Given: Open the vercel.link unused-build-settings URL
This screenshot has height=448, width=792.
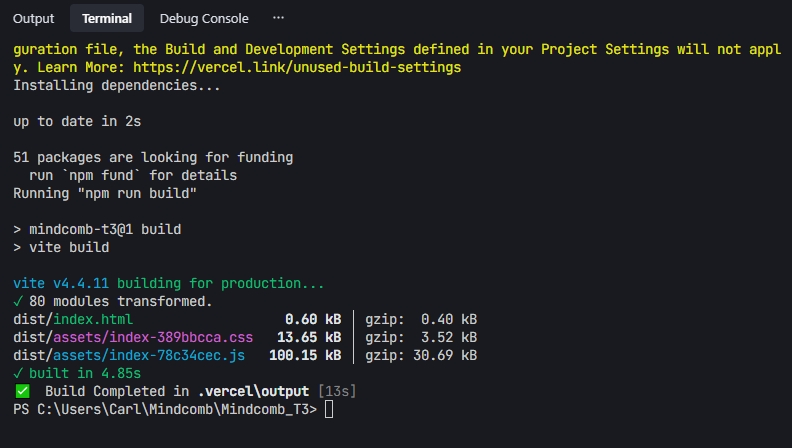Looking at the screenshot, I should coord(297,67).
